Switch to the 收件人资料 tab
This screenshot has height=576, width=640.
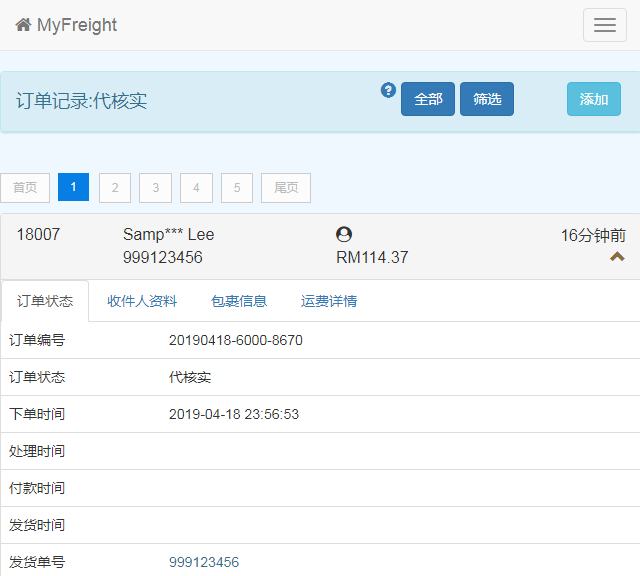pyautogui.click(x=142, y=301)
